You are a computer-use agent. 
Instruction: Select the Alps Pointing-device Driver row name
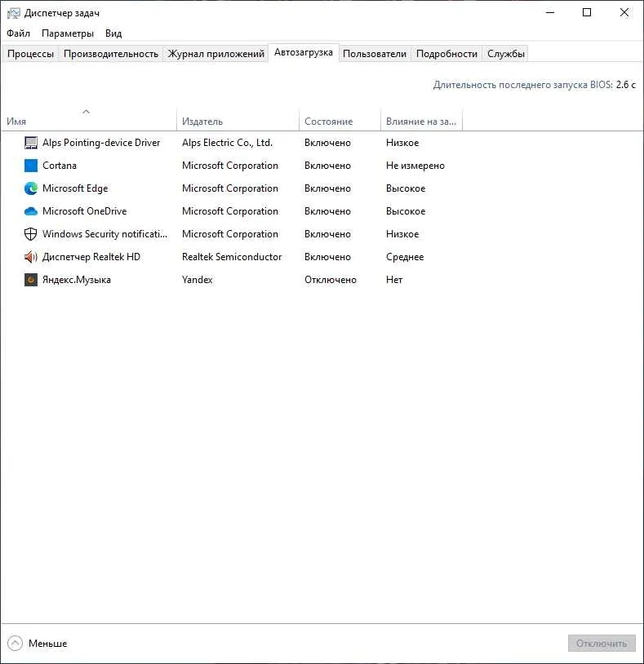pos(101,143)
